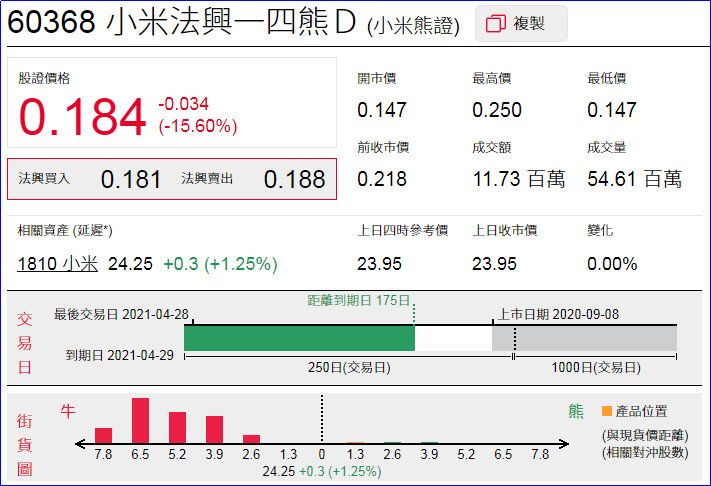Select the warrant price 0.184
The width and height of the screenshot is (711, 486).
click(83, 117)
